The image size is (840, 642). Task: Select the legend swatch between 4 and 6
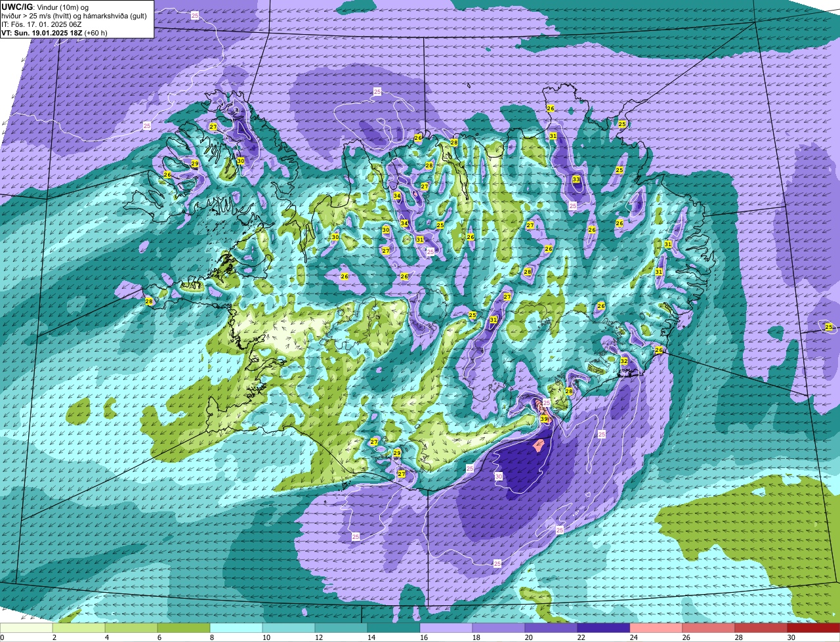point(131,628)
